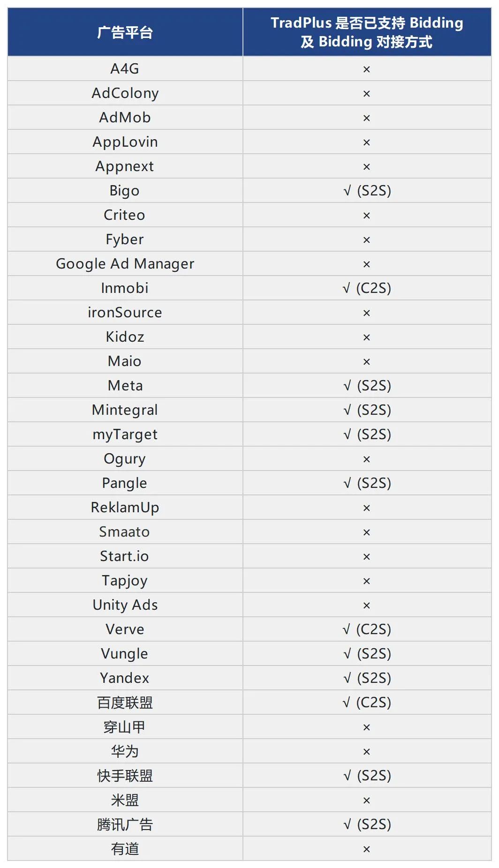Select the myTarget row label

point(125,434)
